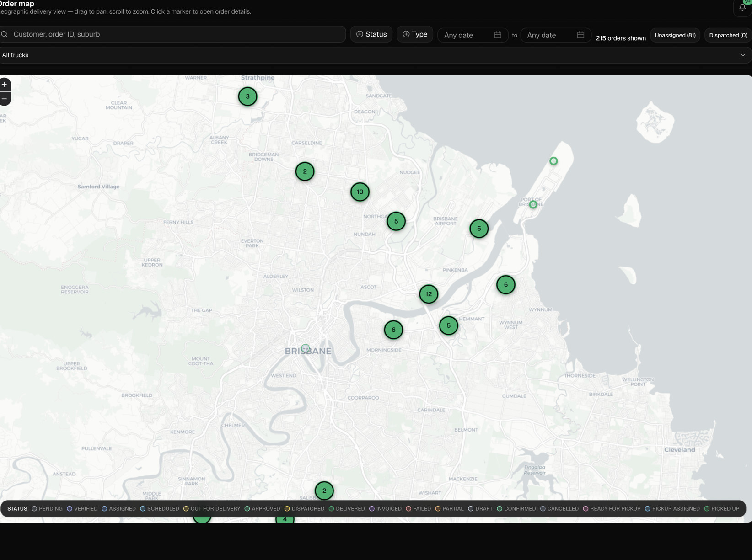Toggle VERIFIED status in legend

click(x=82, y=509)
